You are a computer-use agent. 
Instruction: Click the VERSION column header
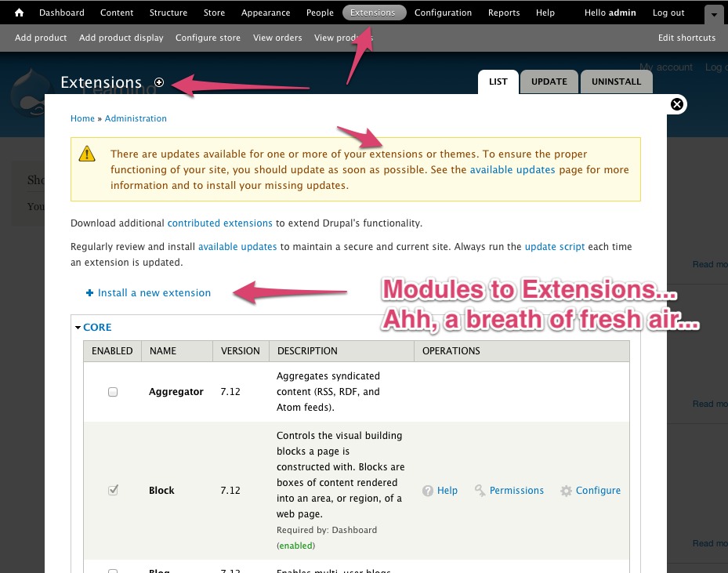(x=241, y=351)
